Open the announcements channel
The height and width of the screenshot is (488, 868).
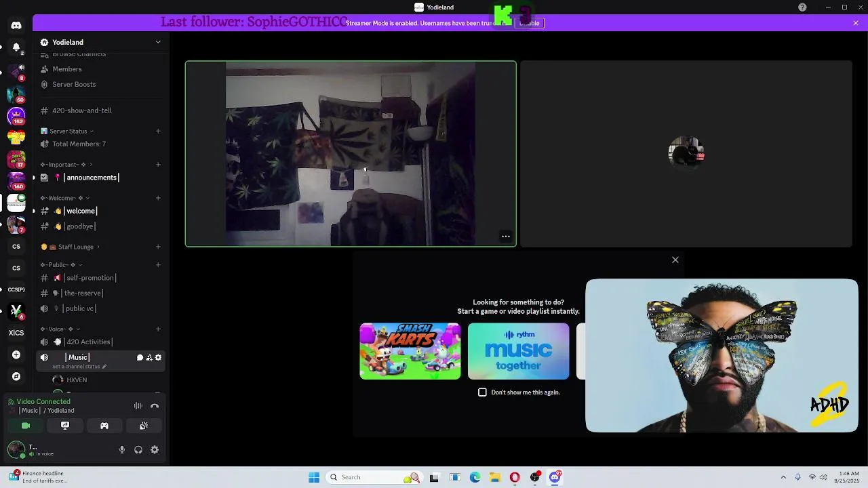[100, 178]
